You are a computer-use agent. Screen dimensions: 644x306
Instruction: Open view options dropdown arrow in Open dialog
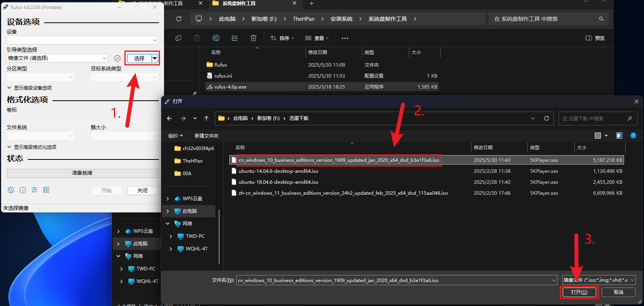tap(606, 136)
